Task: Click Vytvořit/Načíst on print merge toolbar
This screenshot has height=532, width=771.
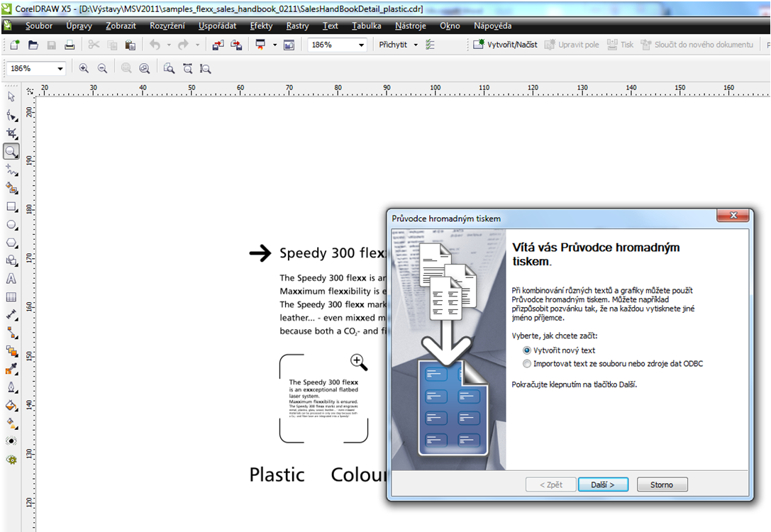Action: [506, 45]
